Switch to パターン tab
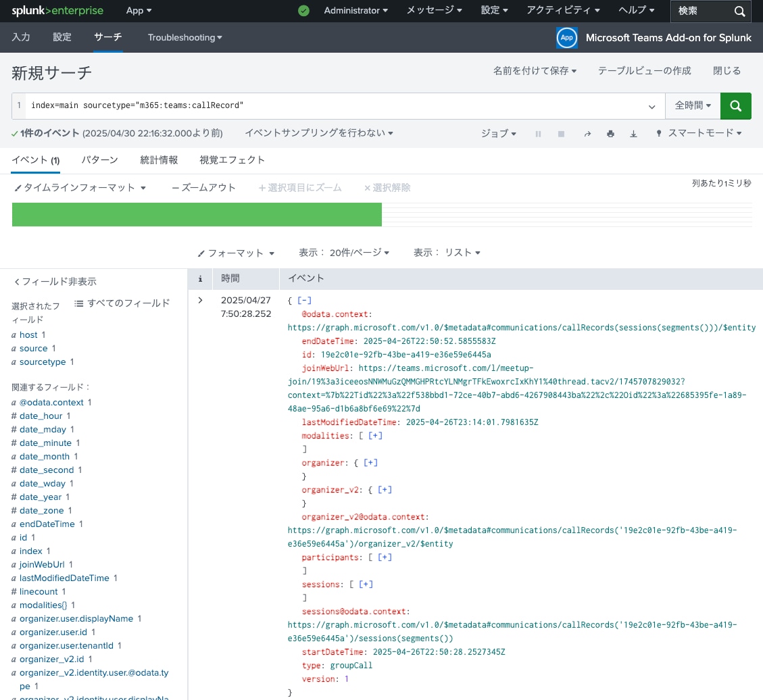 [100, 161]
